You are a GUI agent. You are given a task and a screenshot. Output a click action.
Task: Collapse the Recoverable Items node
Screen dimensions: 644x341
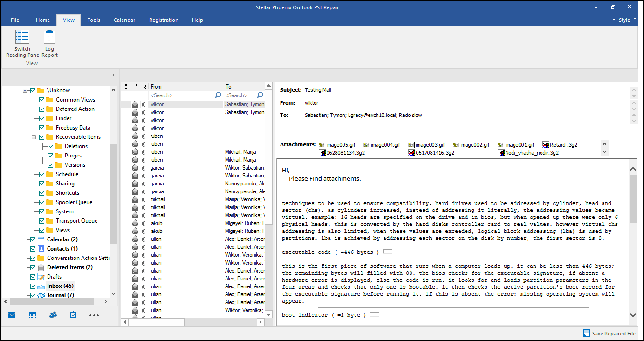(34, 137)
